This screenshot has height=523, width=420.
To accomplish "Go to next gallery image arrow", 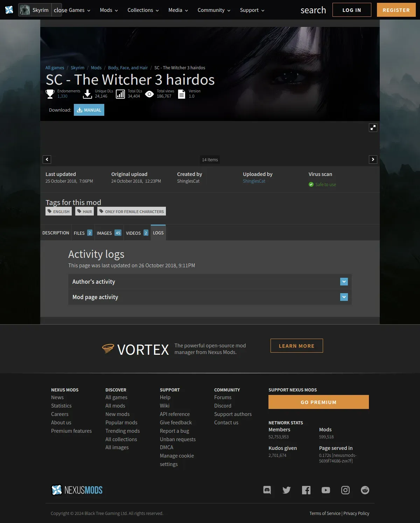I will [x=373, y=160].
